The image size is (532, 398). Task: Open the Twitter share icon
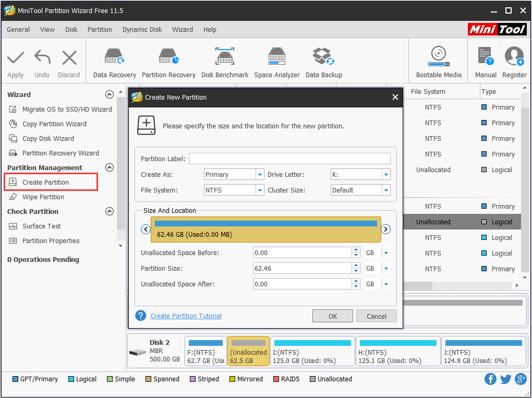pyautogui.click(x=505, y=379)
